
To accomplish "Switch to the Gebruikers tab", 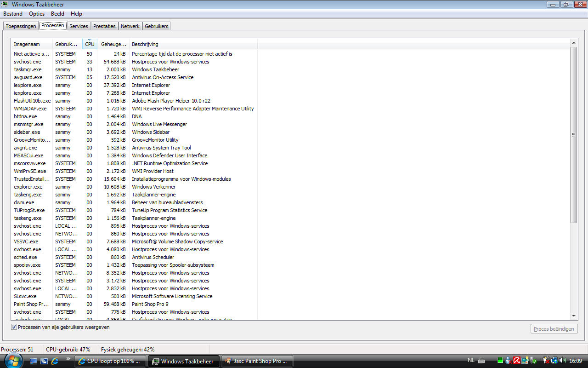I will (x=157, y=26).
